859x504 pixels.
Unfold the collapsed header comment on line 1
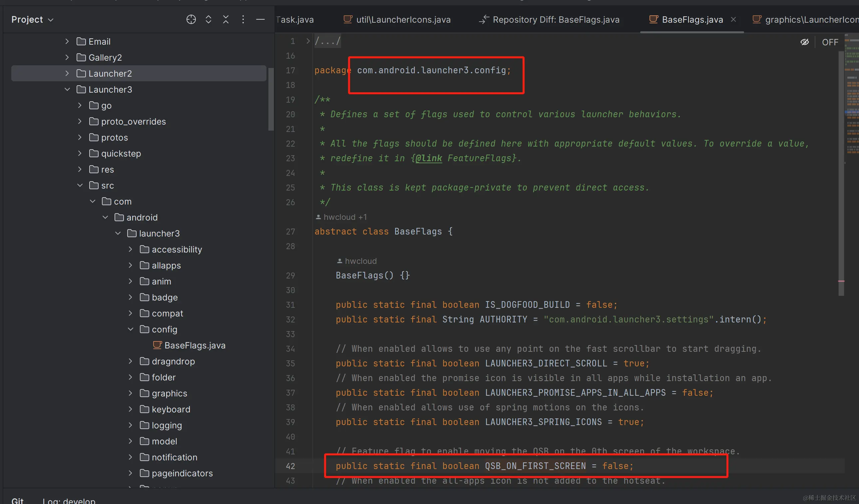(x=308, y=41)
